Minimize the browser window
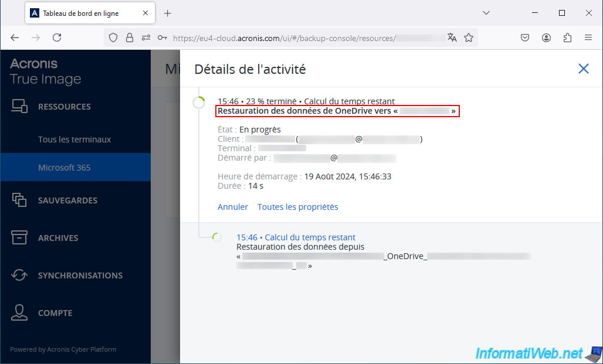Image resolution: width=603 pixels, height=364 pixels. pos(535,13)
